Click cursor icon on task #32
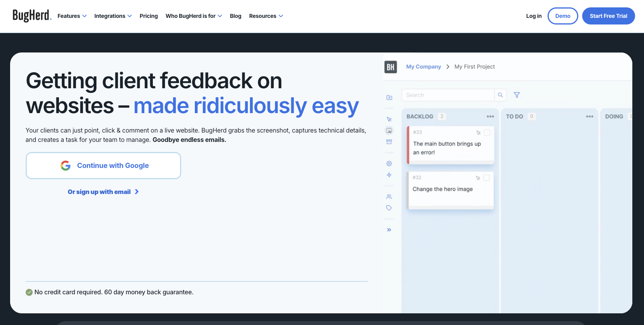This screenshot has height=325, width=644. pos(478,178)
